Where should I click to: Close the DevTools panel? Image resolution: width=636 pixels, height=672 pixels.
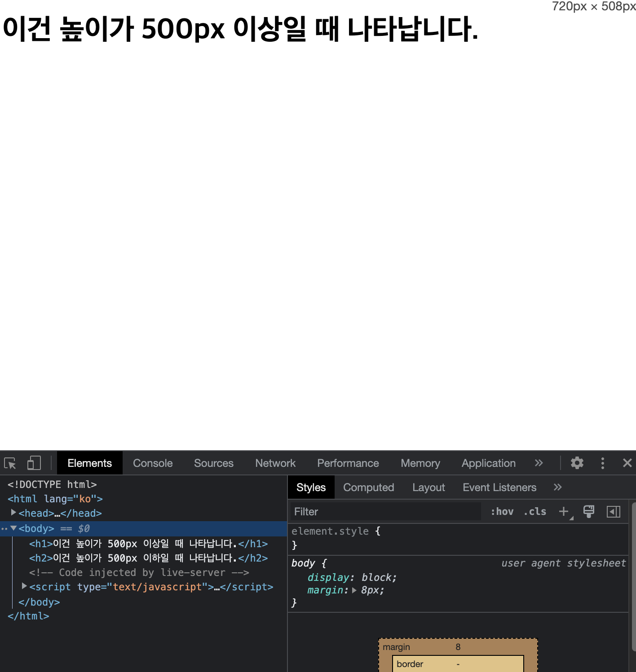point(627,463)
